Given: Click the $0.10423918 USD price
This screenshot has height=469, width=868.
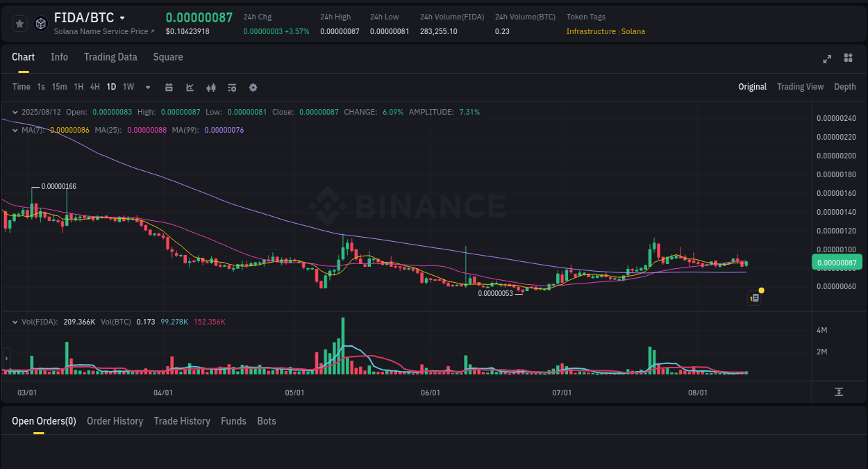Looking at the screenshot, I should coord(187,31).
